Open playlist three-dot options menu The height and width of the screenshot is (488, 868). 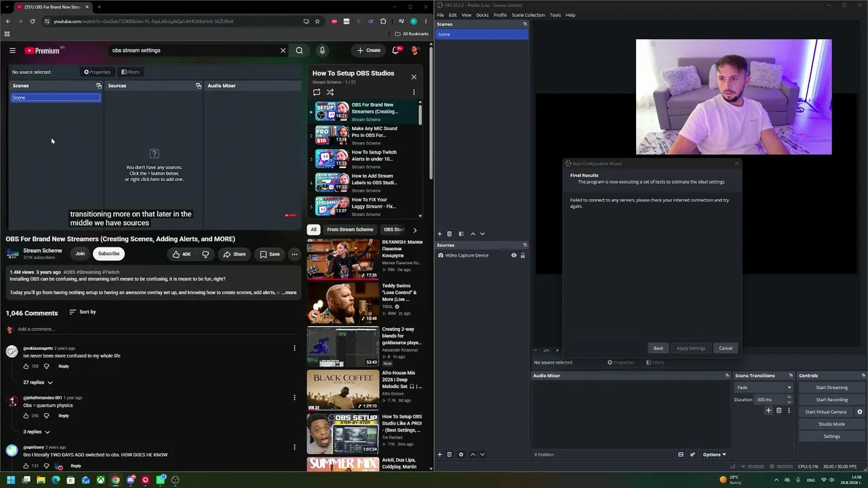(x=414, y=92)
